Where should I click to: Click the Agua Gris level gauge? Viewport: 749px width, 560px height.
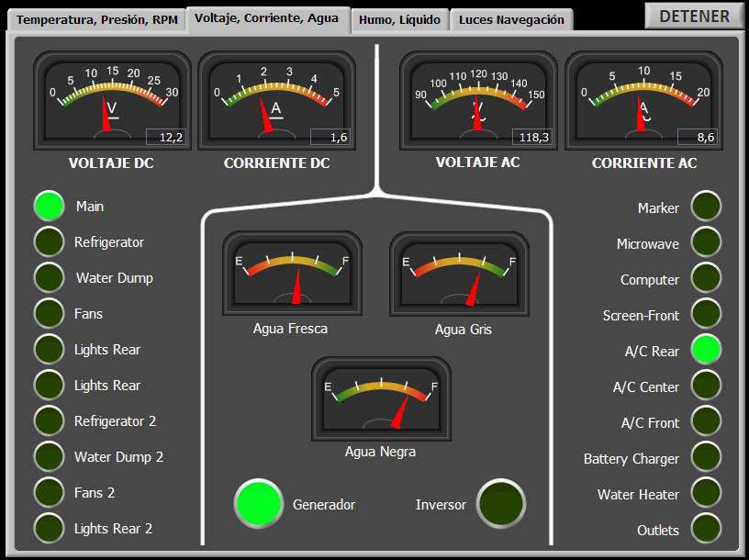(x=459, y=274)
